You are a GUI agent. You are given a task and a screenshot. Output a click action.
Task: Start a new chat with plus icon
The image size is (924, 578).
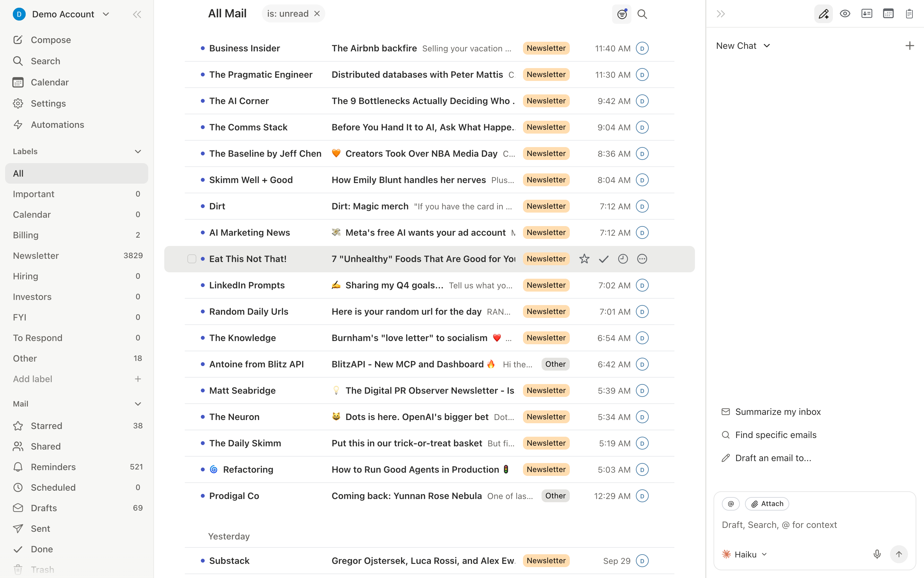tap(910, 46)
